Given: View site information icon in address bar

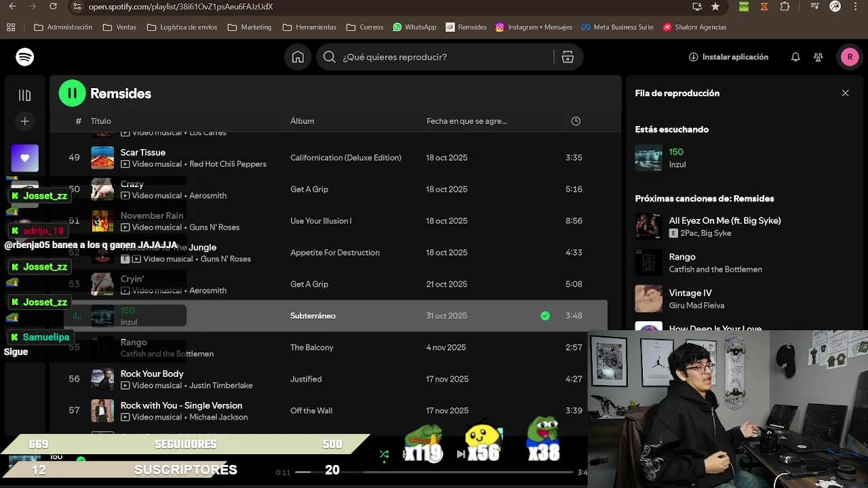Looking at the screenshot, I should click(77, 7).
